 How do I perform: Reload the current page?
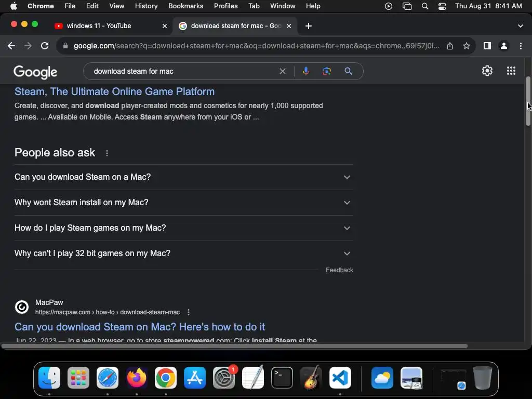45,46
